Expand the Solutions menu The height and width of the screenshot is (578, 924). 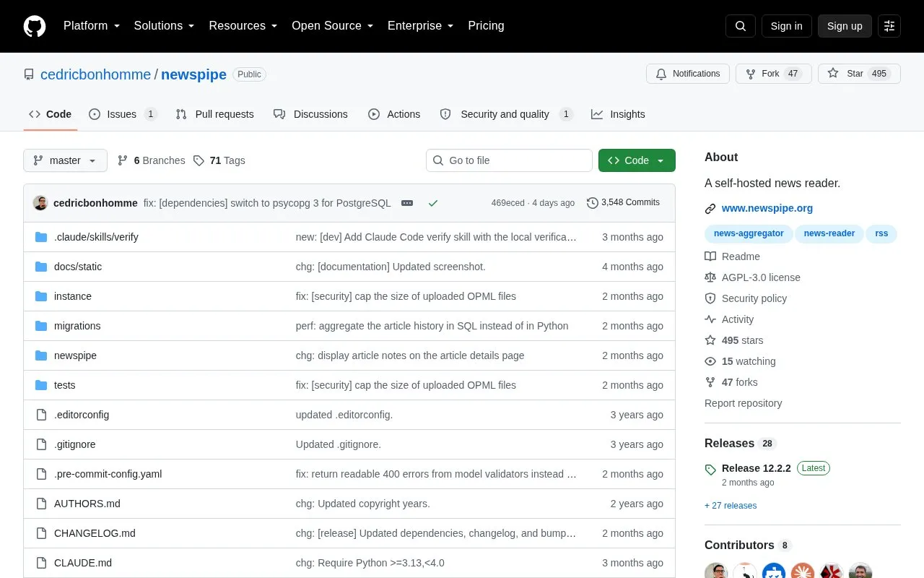click(165, 26)
